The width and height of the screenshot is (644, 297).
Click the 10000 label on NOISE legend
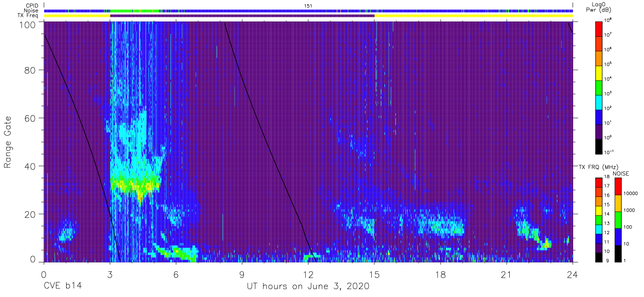pos(631,193)
